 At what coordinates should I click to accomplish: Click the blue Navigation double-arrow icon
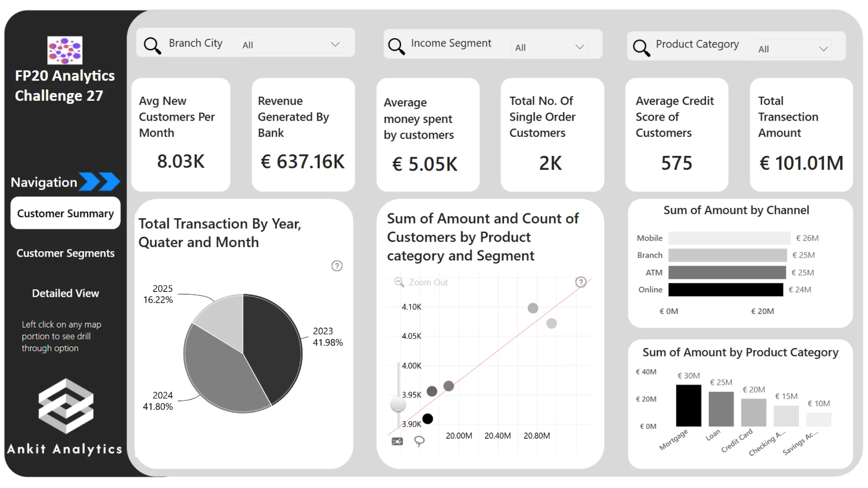point(99,182)
